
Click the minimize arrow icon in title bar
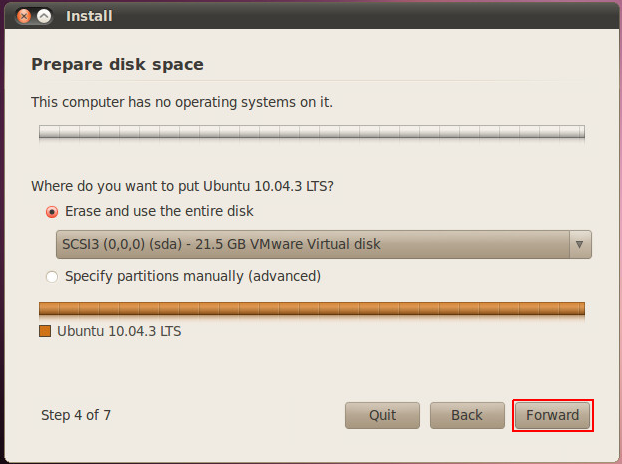(44, 16)
